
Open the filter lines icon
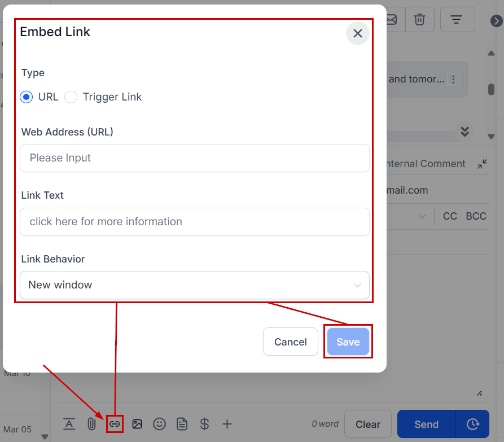click(x=456, y=19)
